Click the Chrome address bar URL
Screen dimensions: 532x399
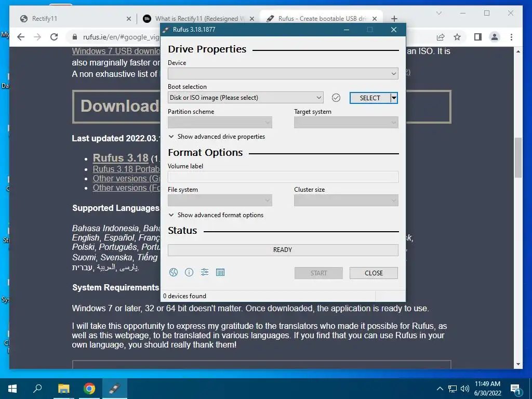coord(121,37)
